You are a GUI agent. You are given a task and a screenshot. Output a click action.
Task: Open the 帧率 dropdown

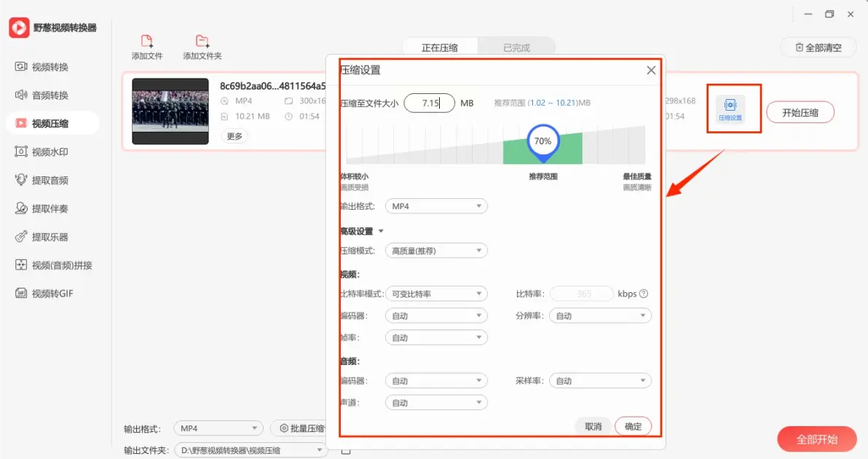(x=436, y=337)
